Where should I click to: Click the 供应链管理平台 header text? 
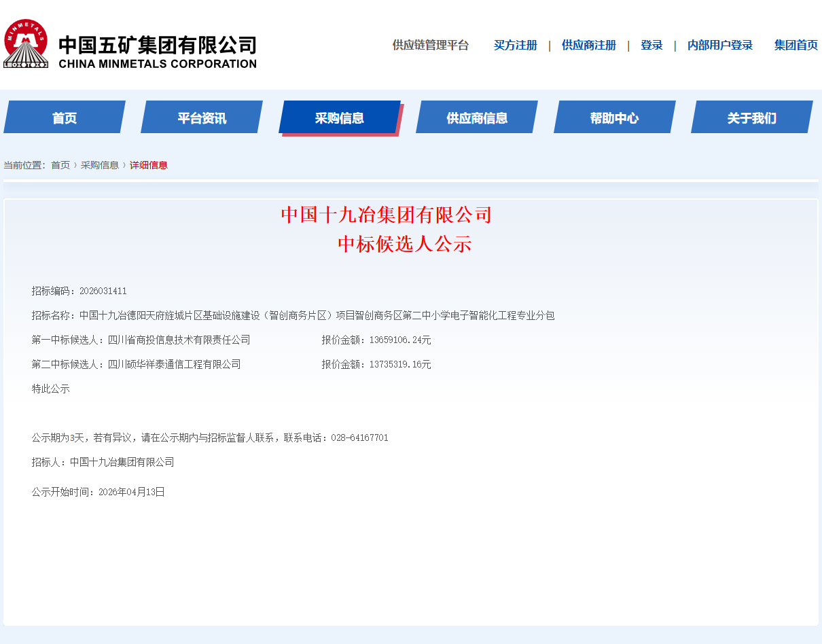(430, 46)
